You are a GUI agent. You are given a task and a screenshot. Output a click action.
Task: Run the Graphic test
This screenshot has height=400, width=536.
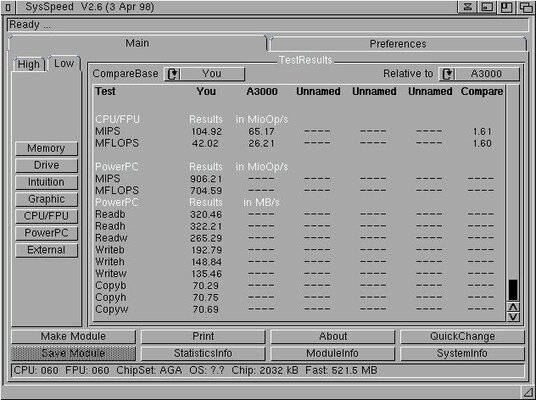point(46,199)
